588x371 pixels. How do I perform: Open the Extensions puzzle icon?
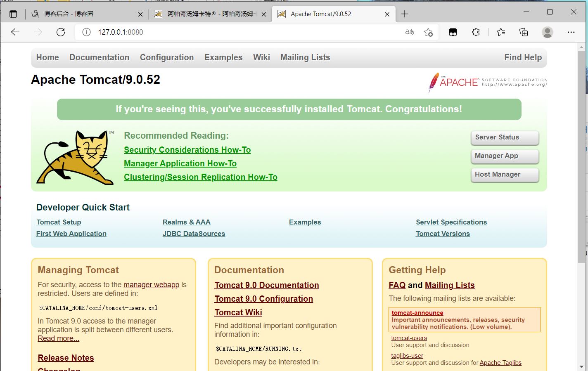pyautogui.click(x=476, y=32)
